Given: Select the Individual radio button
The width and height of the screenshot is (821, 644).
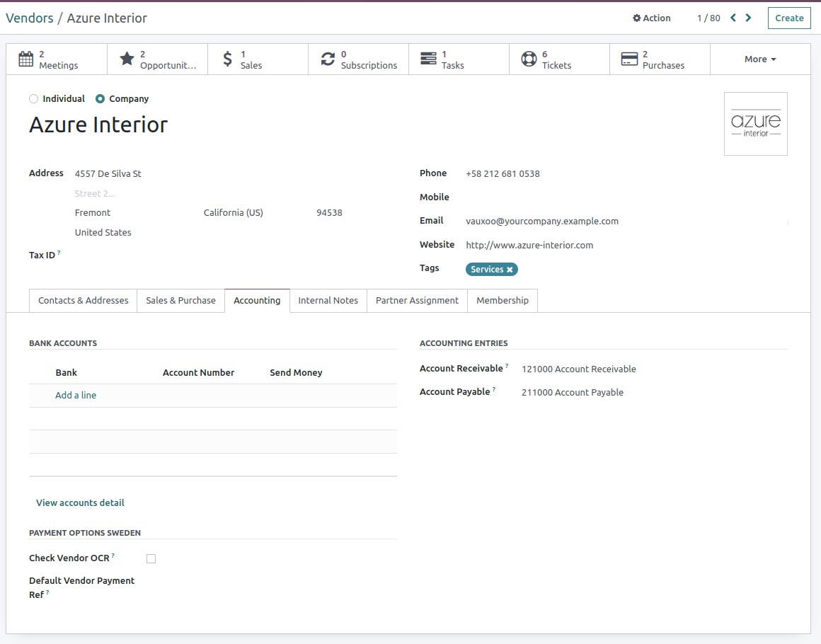Looking at the screenshot, I should click(33, 98).
